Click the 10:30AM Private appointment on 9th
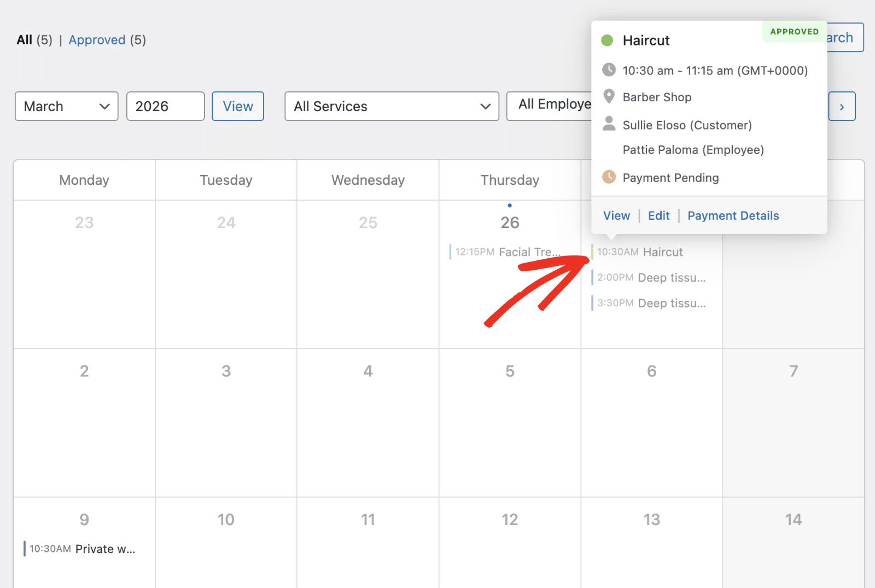 coord(82,549)
